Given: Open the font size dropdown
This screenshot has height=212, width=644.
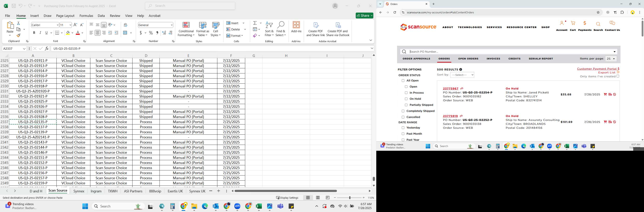Looking at the screenshot, I should 70,25.
